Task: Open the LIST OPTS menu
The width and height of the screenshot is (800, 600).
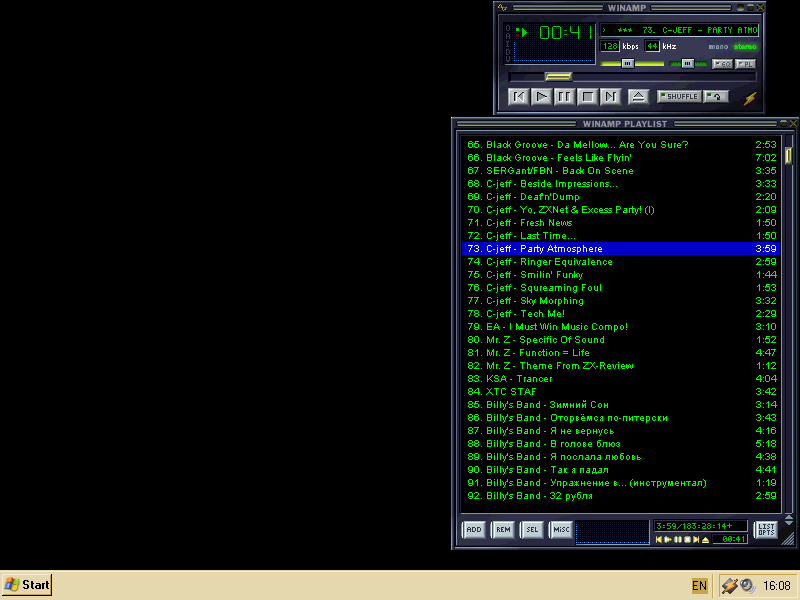Action: pos(766,530)
